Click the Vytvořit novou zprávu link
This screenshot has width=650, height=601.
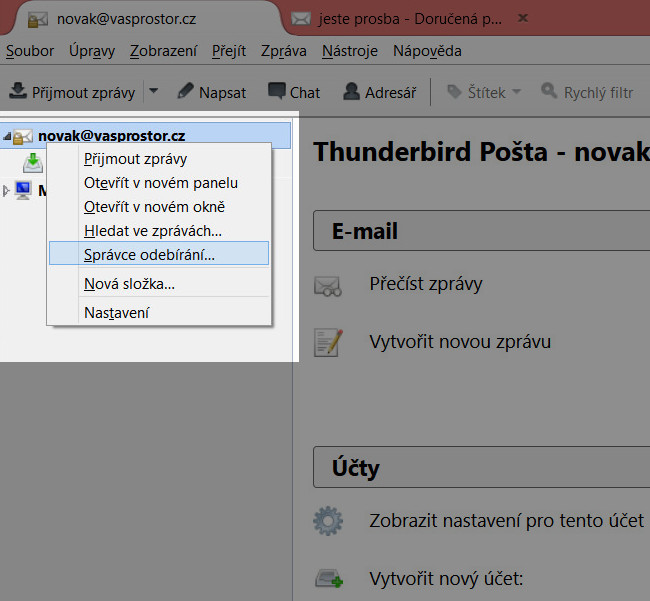(x=460, y=342)
